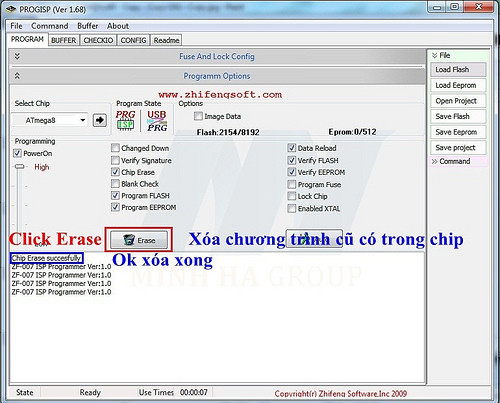This screenshot has height=403, width=500.
Task: Open the Command menu
Action: (50, 26)
